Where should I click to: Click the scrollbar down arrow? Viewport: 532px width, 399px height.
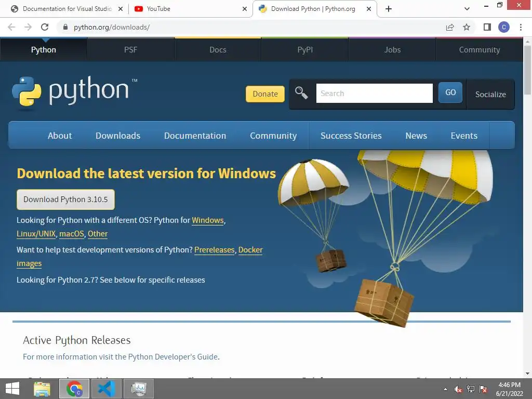click(x=527, y=374)
